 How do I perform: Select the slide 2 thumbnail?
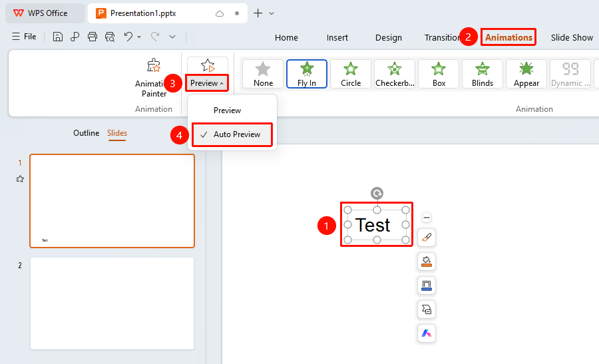coord(112,303)
